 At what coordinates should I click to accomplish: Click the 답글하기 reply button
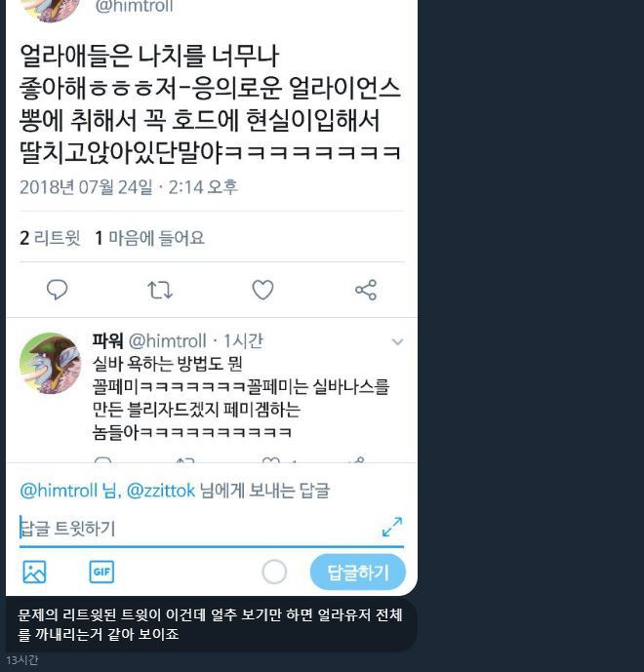pyautogui.click(x=357, y=573)
